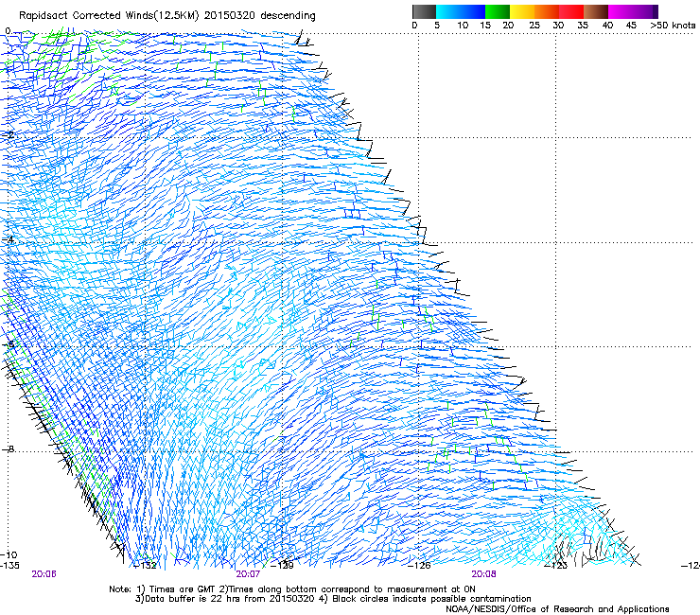This screenshot has height=615, width=700.
Task: Click the legend value '25'
Action: [534, 26]
